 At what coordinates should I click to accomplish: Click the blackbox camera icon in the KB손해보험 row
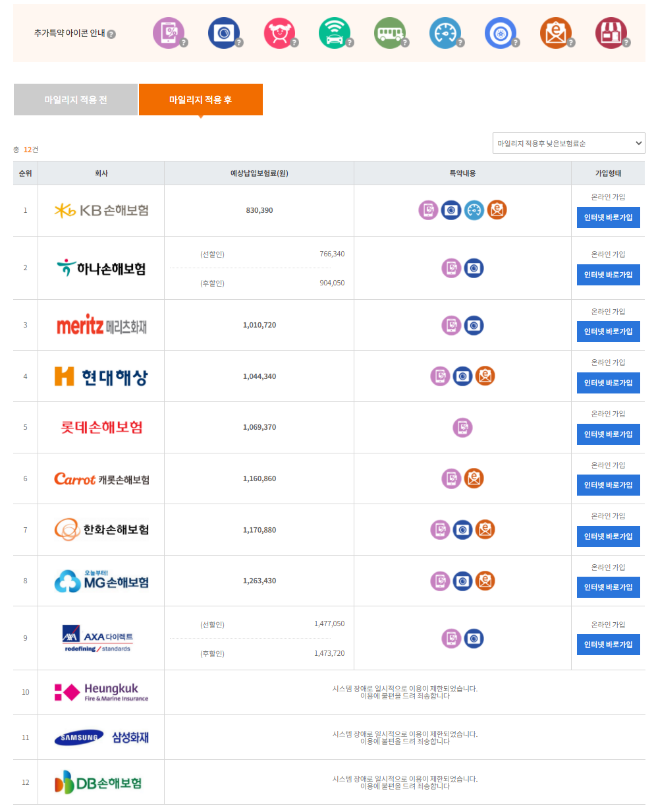click(x=451, y=210)
